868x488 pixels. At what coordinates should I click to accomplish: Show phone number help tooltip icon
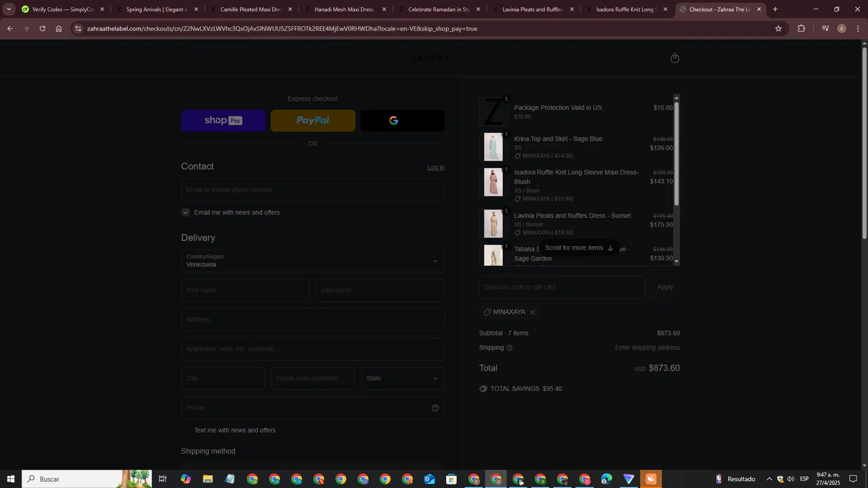coord(435,408)
